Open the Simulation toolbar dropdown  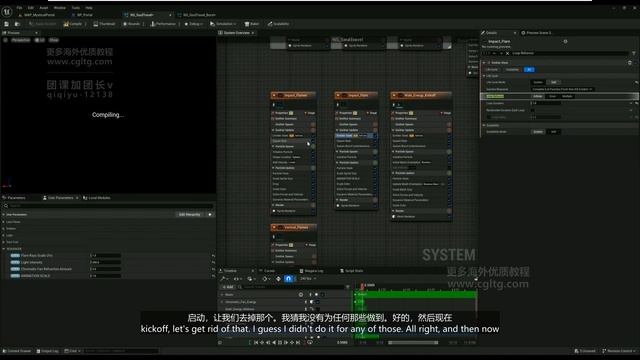222,24
